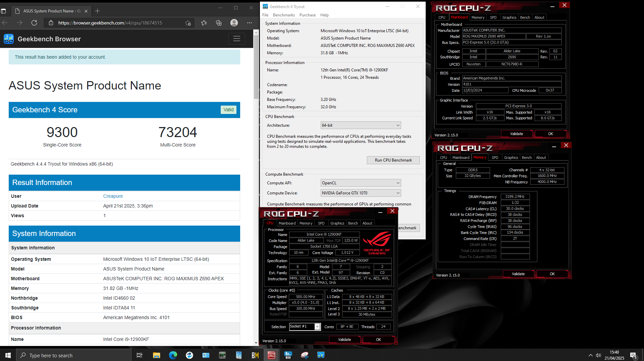
Task: Click the browser address bar URL
Action: click(110, 23)
